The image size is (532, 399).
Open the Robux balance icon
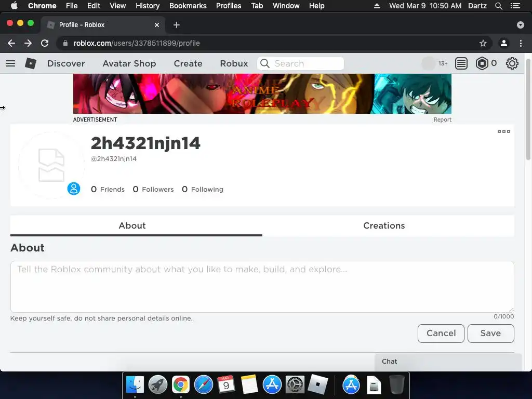click(x=482, y=63)
